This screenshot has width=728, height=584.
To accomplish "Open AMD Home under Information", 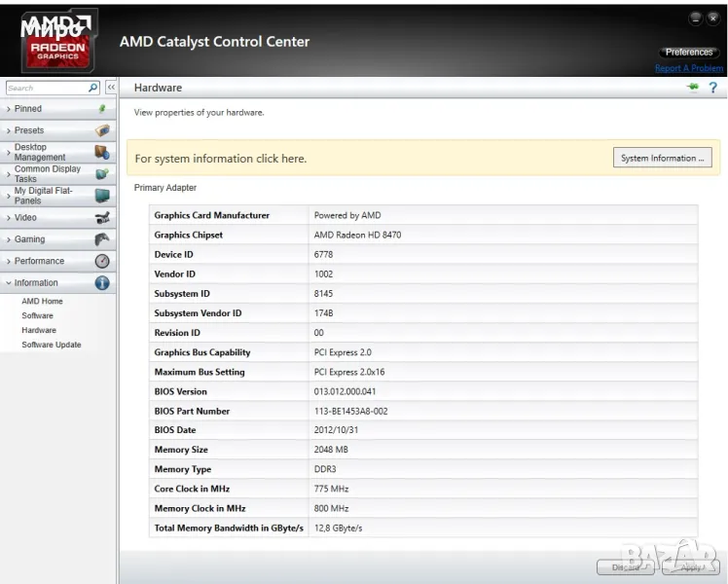I will pyautogui.click(x=42, y=302).
